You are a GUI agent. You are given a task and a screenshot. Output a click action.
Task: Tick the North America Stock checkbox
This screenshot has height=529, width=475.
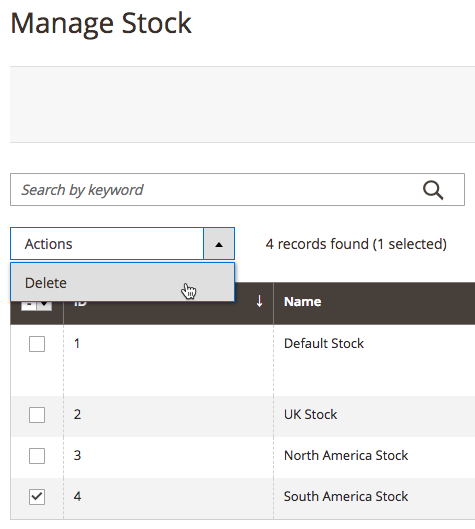[37, 456]
